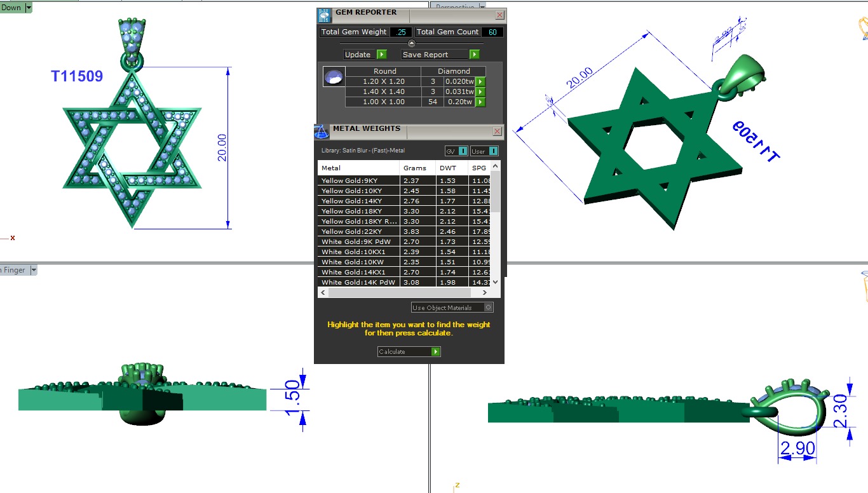
Task: Open the Down viewport dropdown arrow
Action: point(29,8)
